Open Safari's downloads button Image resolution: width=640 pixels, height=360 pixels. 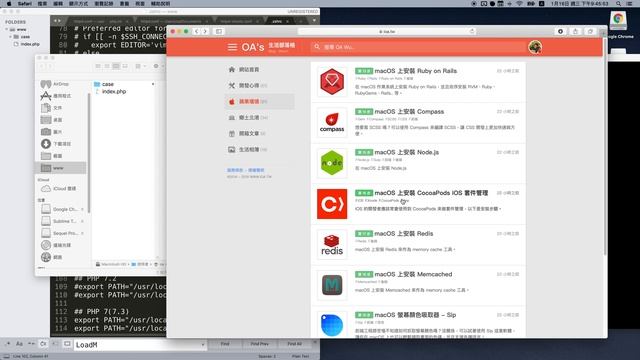(560, 31)
